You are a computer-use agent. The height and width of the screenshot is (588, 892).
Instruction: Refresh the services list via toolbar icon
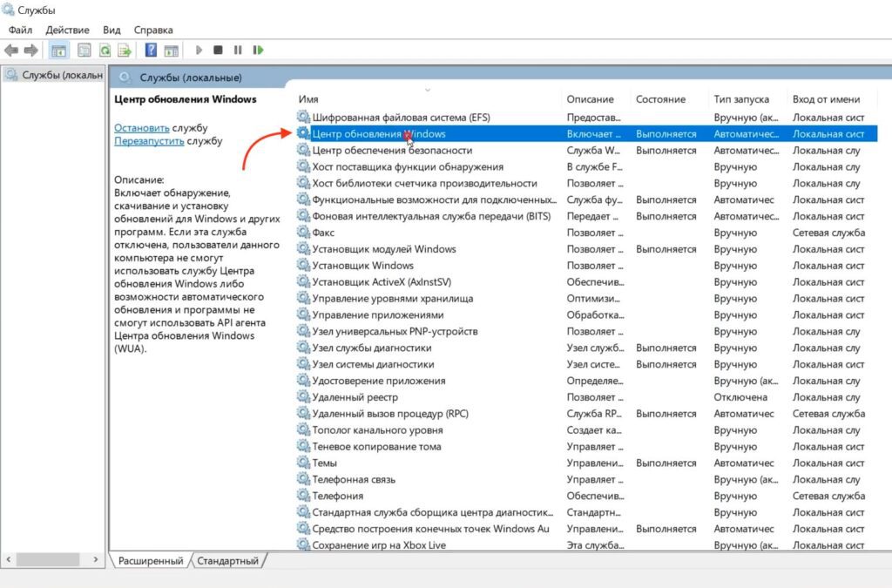(x=105, y=50)
